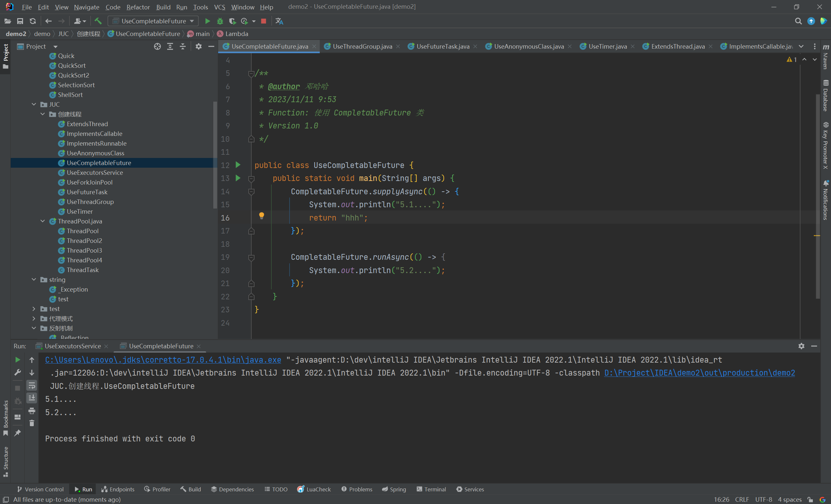Start debugging with the bug icon

click(x=220, y=21)
